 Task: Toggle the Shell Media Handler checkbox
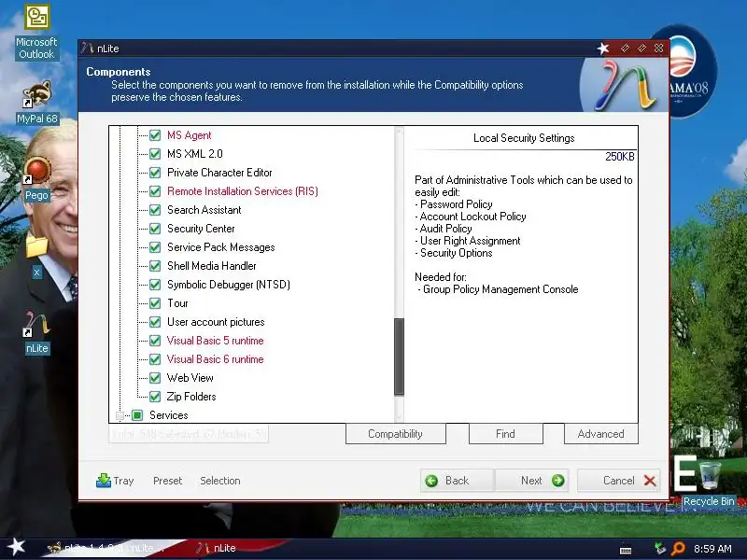(x=155, y=266)
